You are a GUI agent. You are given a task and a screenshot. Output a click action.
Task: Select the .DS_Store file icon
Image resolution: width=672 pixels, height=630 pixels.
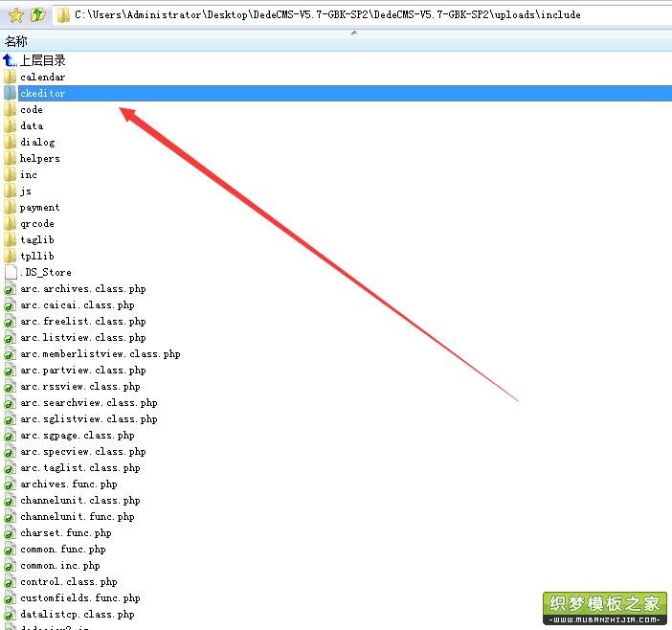pyautogui.click(x=11, y=273)
